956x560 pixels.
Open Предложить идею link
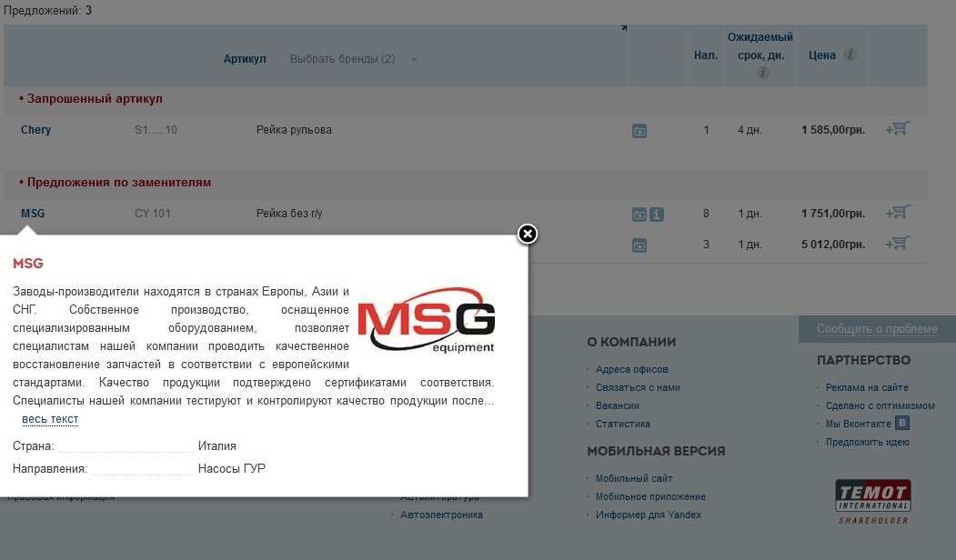867,443
